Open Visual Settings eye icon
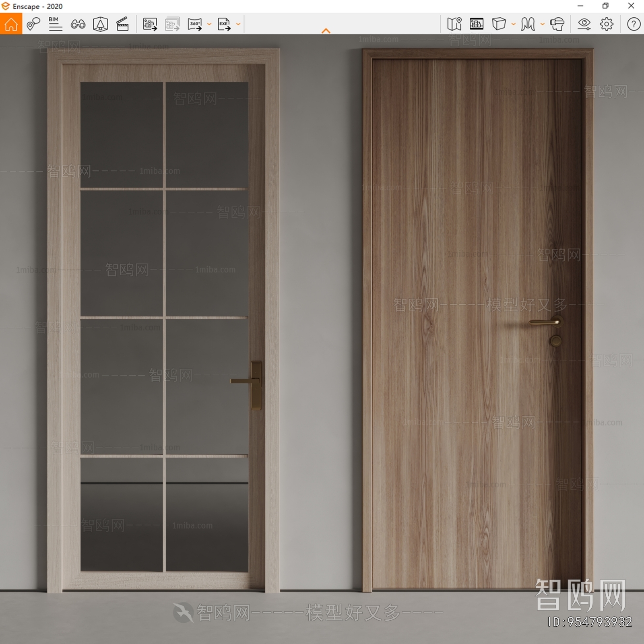644x644 pixels. [x=584, y=24]
